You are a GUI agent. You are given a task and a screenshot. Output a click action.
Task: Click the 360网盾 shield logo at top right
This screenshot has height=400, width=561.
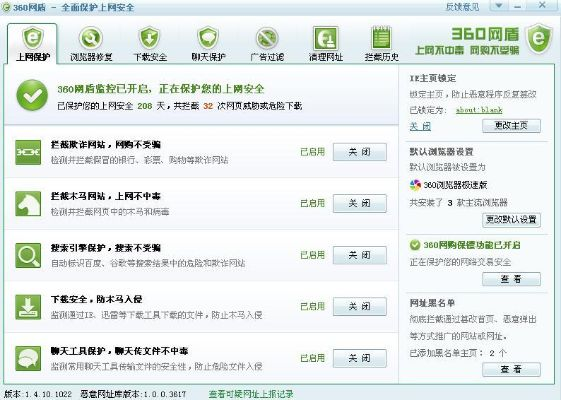[x=539, y=39]
